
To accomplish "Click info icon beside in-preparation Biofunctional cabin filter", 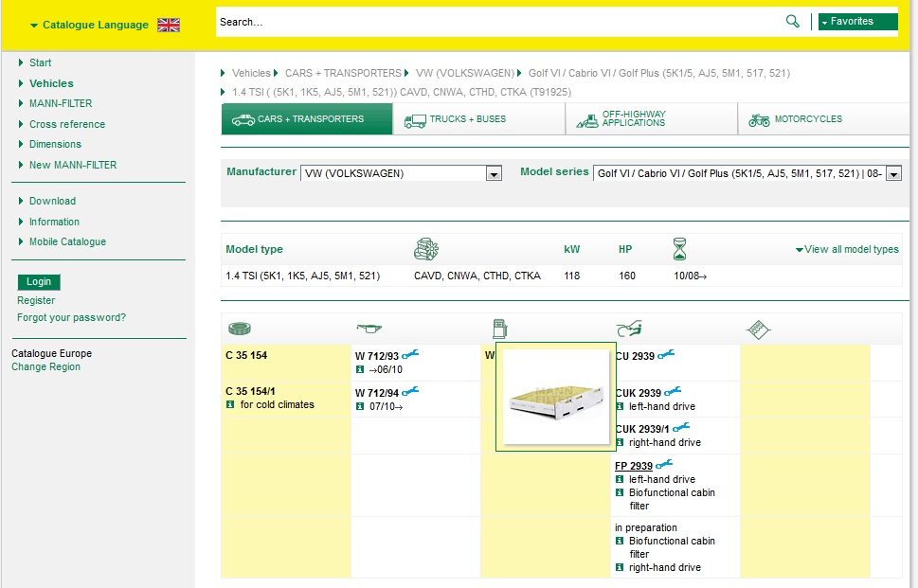I will pyautogui.click(x=620, y=541).
